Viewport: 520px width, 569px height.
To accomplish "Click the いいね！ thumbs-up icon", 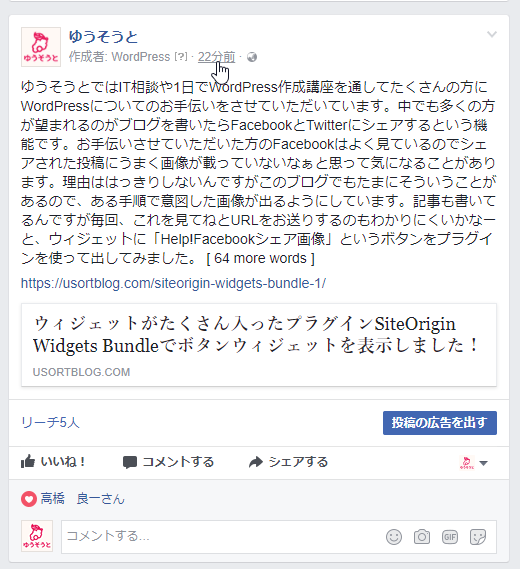I will tap(28, 462).
